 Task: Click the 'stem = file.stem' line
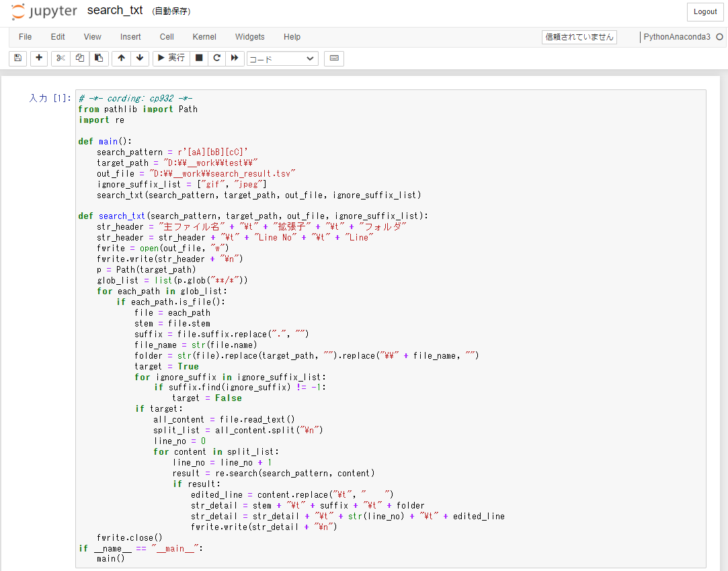click(172, 323)
